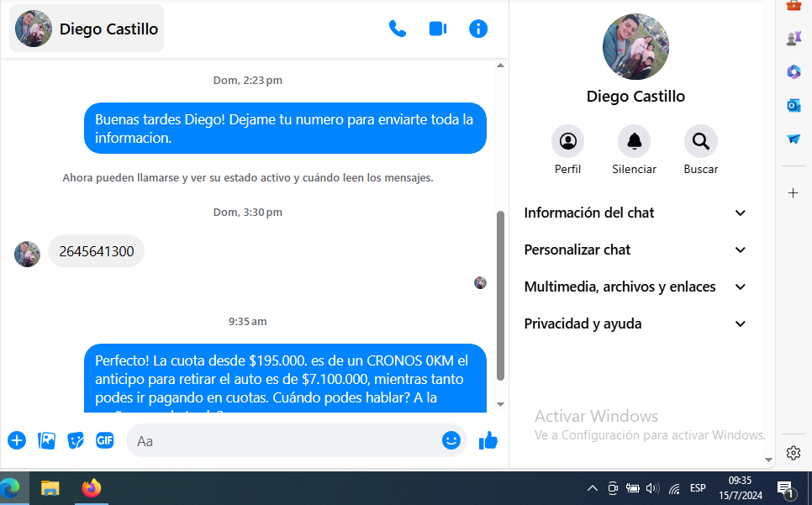View Diego's Perfil
The height and width of the screenshot is (505, 812).
click(567, 141)
